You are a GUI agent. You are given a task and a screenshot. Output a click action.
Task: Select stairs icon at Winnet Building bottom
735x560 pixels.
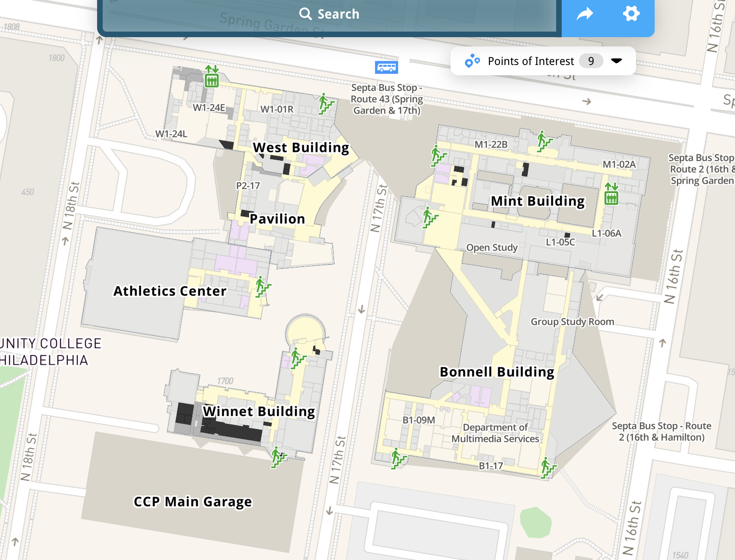point(278,457)
